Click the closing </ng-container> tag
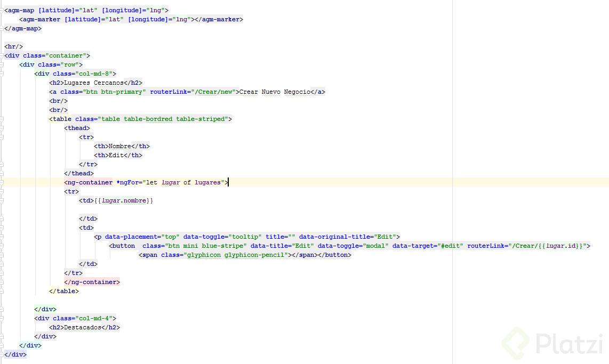 tap(92, 282)
